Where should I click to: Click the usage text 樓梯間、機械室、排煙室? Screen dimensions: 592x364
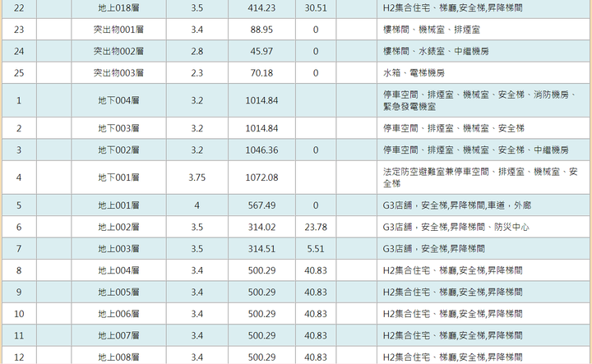(x=432, y=30)
